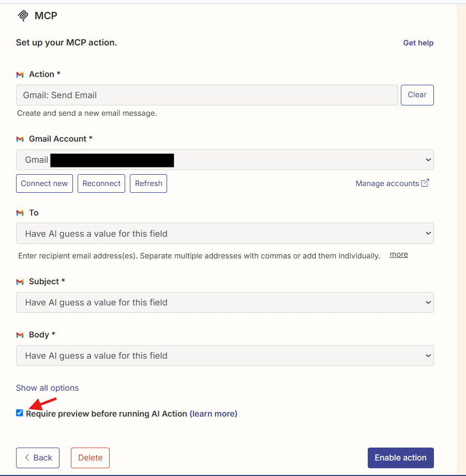
Task: Click the MCP logo icon
Action: click(x=23, y=16)
